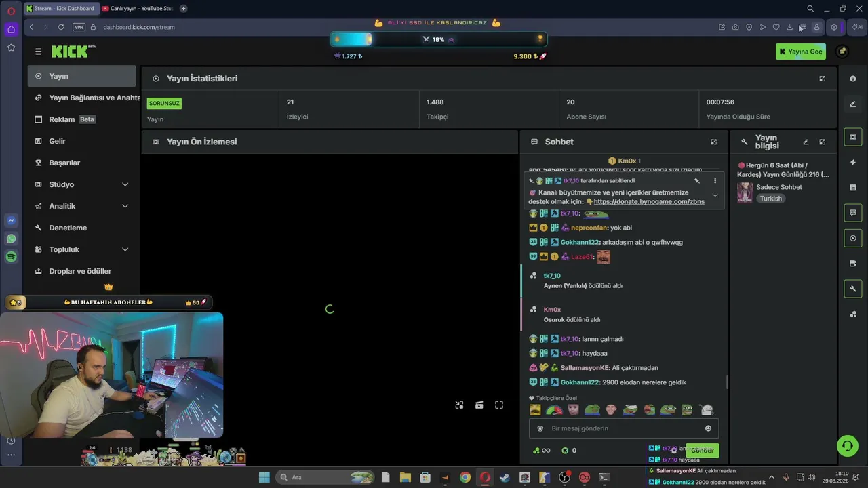
Task: Open the Yayın sidebar page
Action: tap(82, 76)
